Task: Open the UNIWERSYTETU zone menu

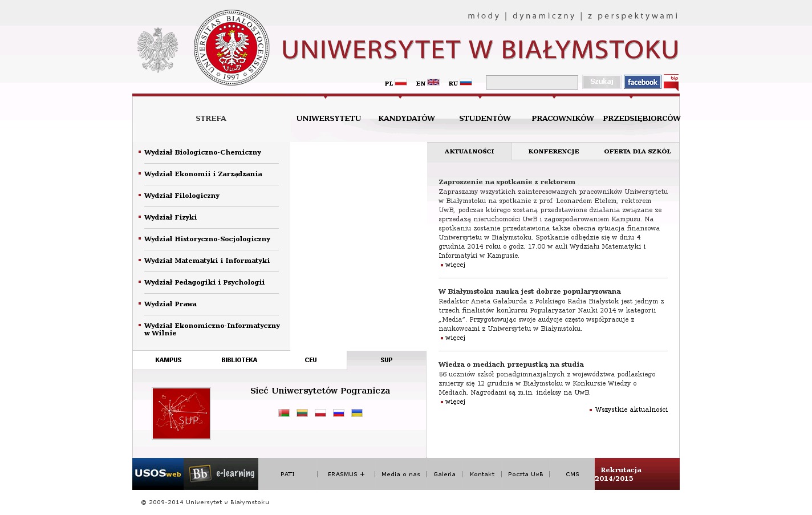Action: tap(328, 119)
